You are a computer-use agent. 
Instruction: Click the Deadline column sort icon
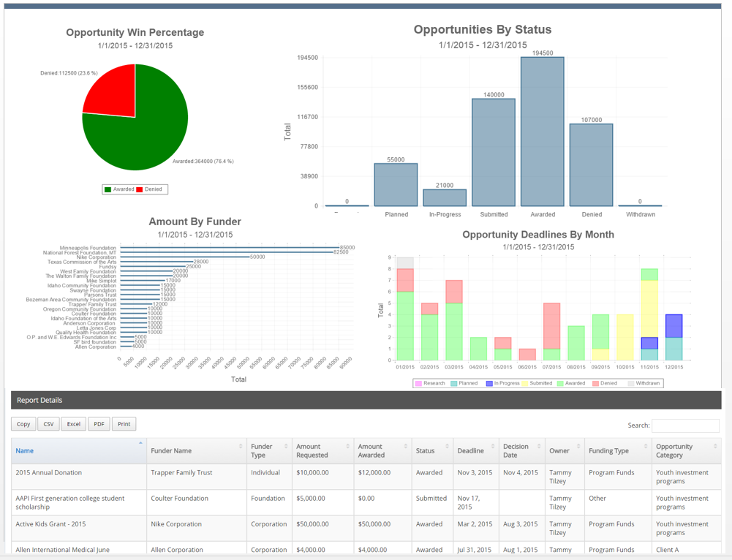pos(491,446)
